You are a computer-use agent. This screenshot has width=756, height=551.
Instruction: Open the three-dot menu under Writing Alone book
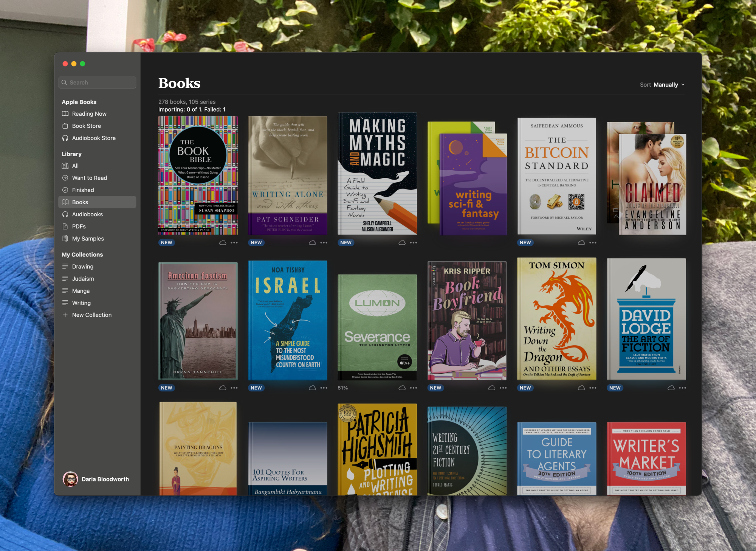coord(324,243)
